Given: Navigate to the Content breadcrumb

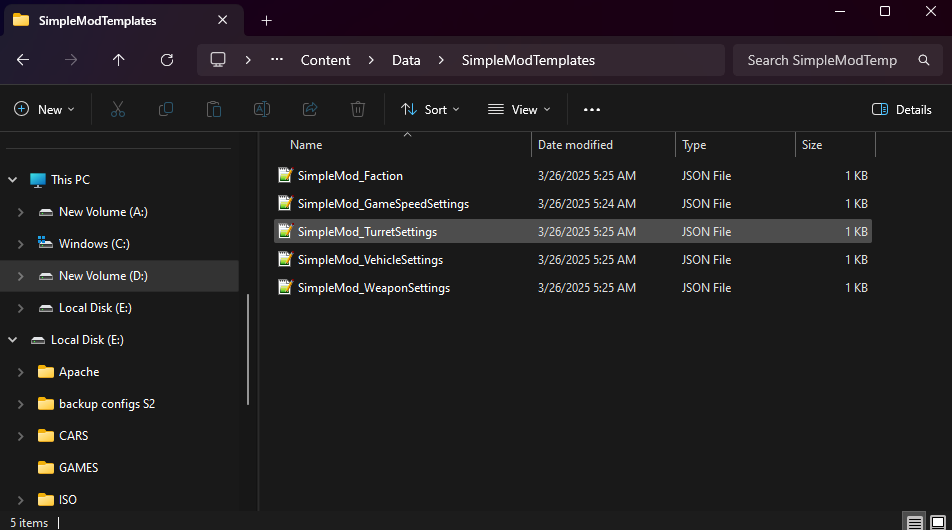Looking at the screenshot, I should [x=326, y=60].
